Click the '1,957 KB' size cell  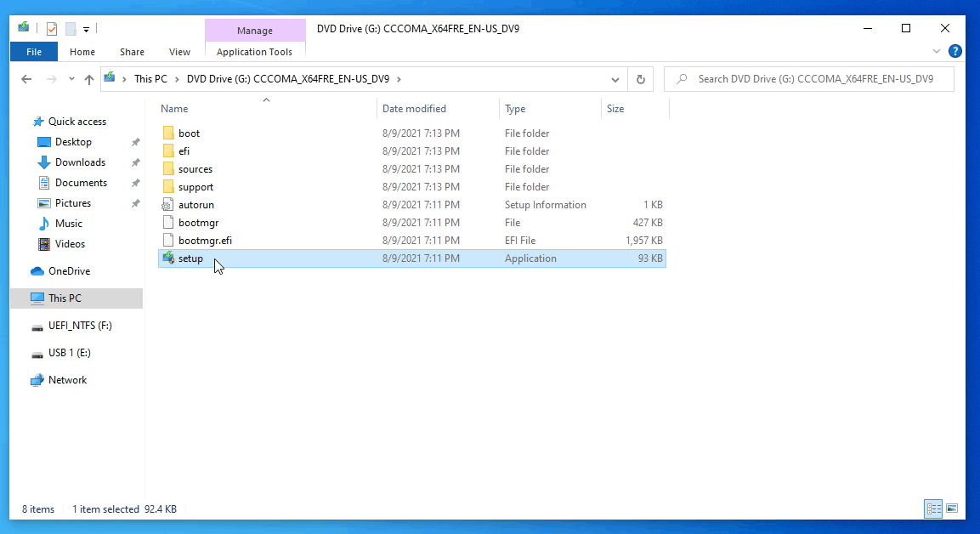643,240
